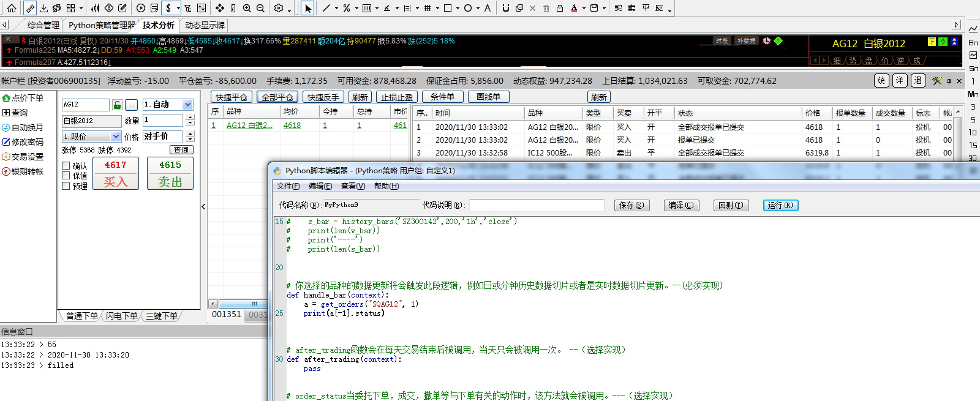Open the 1.自动 open/close mode dropdown
980x401 pixels.
tap(187, 105)
